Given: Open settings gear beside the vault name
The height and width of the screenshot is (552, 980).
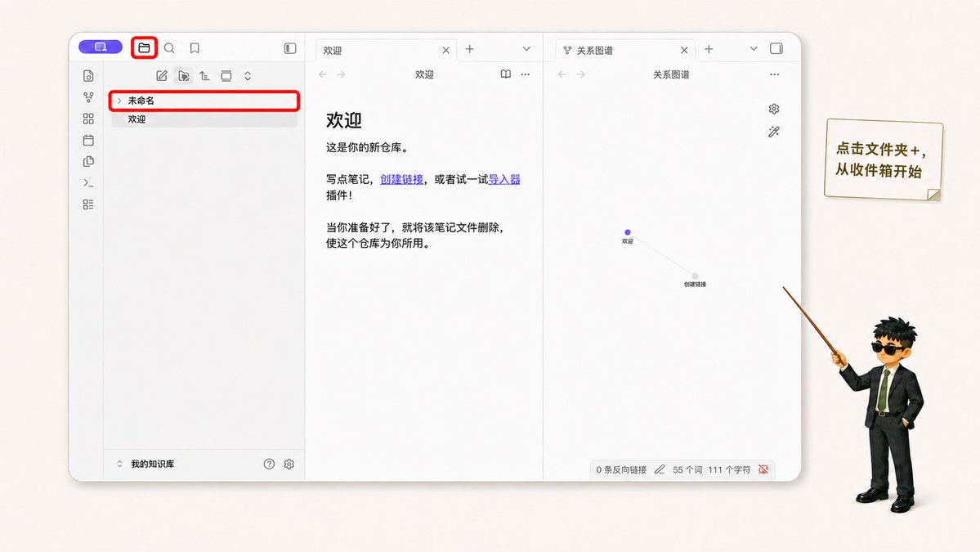Looking at the screenshot, I should (x=289, y=464).
